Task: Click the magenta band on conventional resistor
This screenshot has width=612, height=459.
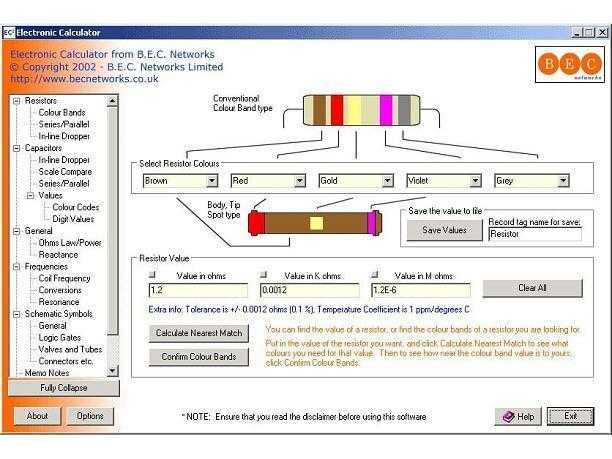Action: click(386, 110)
